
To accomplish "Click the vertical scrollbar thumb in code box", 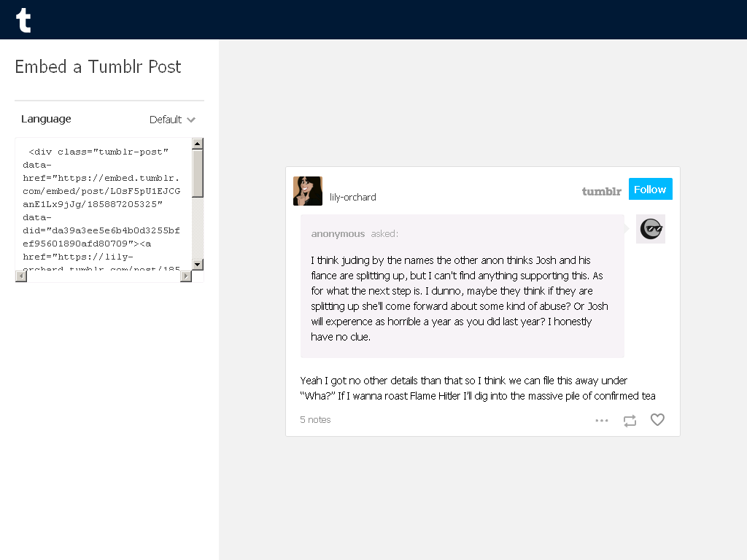I will click(198, 173).
